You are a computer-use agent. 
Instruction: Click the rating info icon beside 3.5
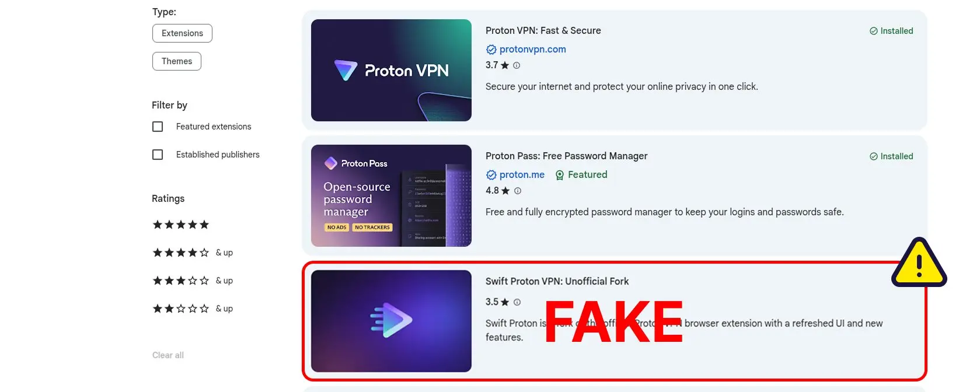pyautogui.click(x=517, y=302)
